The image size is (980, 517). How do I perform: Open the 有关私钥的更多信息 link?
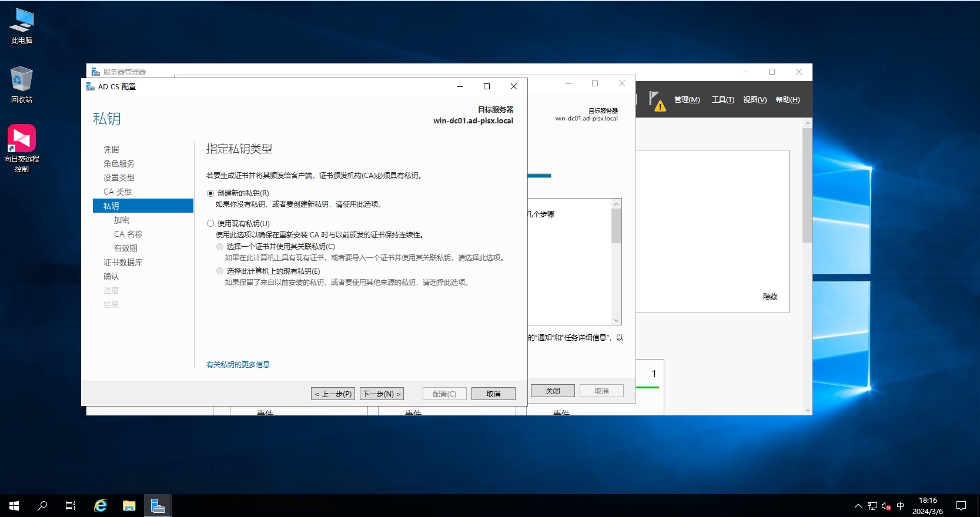(238, 365)
